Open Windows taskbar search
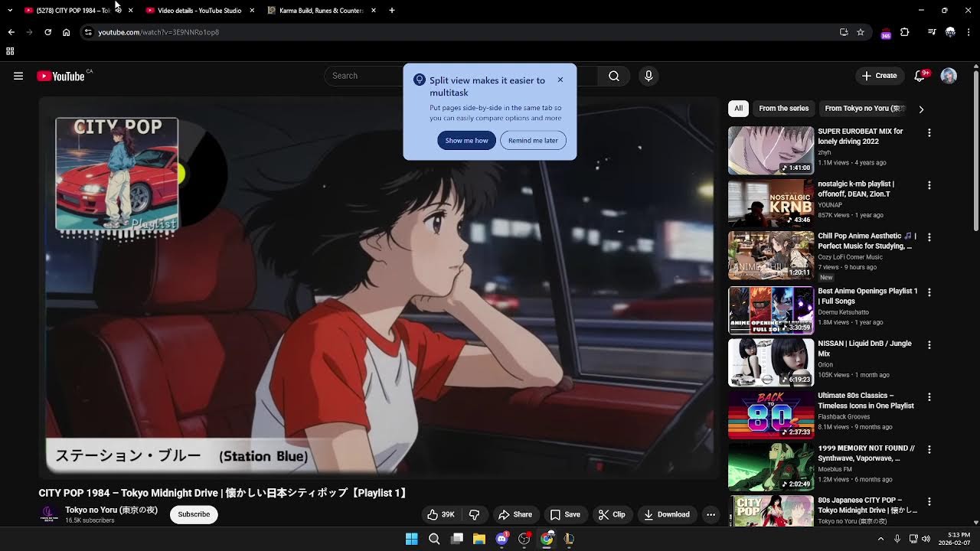 434,539
